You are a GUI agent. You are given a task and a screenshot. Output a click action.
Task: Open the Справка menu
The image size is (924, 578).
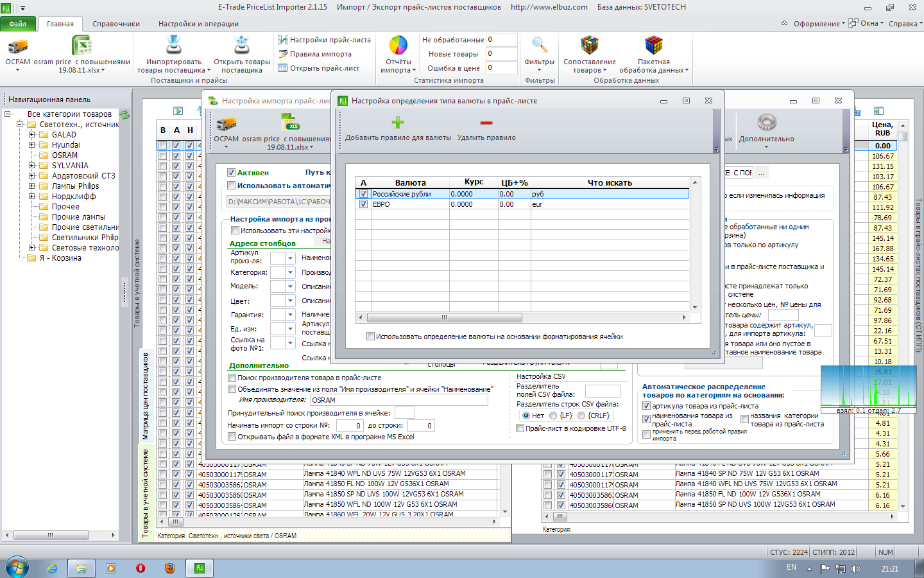click(x=905, y=23)
